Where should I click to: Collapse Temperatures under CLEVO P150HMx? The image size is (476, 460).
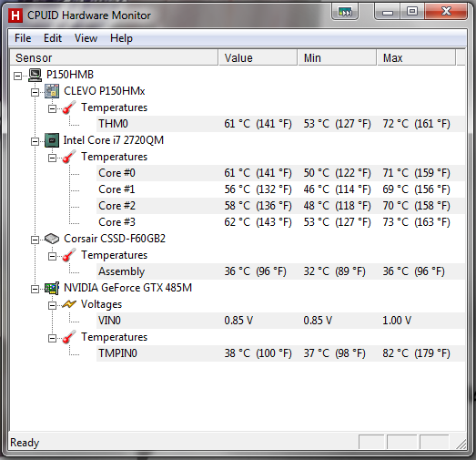(53, 108)
